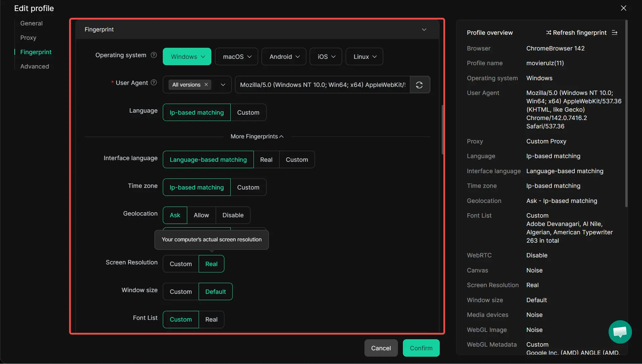Collapse the Profile overview panel icon

coord(615,33)
